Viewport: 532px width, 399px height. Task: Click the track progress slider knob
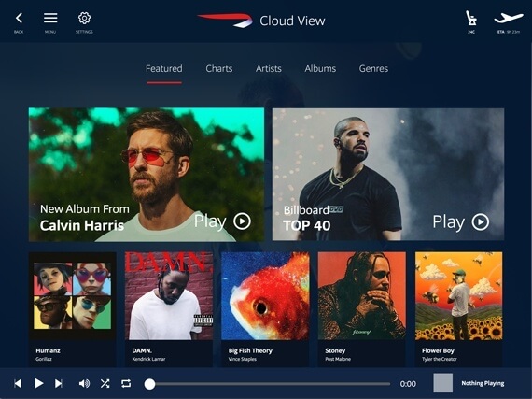[x=149, y=384]
